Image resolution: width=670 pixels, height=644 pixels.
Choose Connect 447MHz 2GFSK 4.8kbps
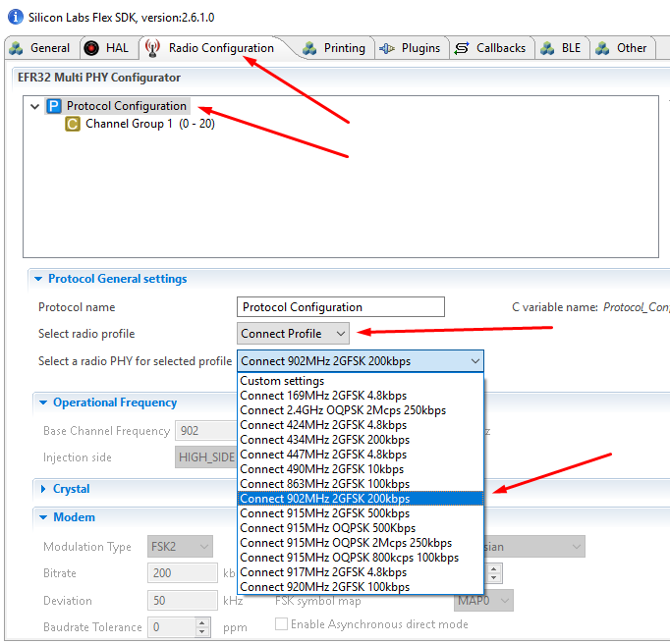point(361,455)
